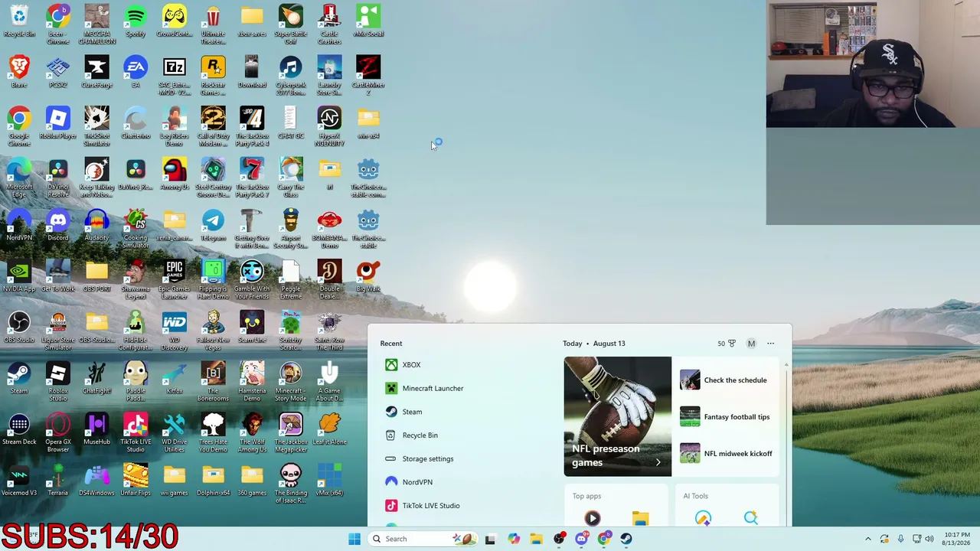Open the M account avatar
Image resolution: width=980 pixels, height=551 pixels.
pyautogui.click(x=751, y=344)
